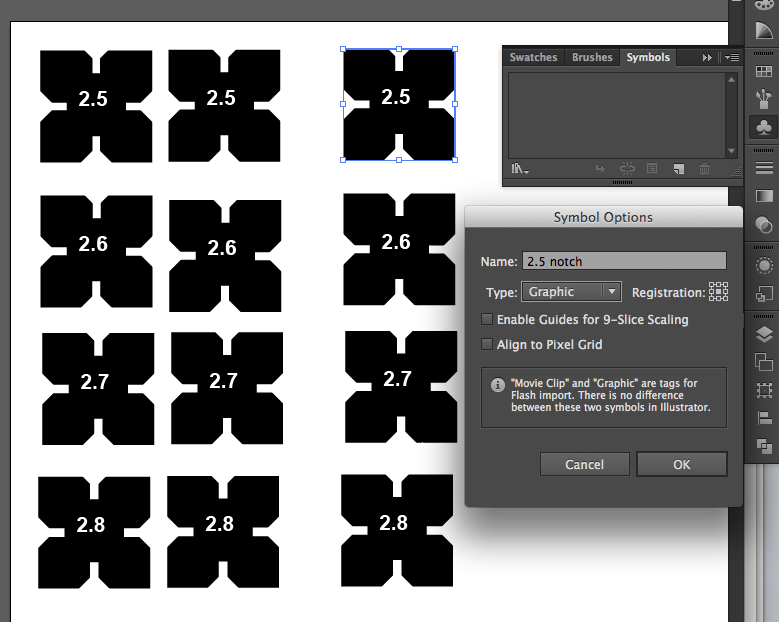
Task: Click Delete Symbol trash icon
Action: 704,169
